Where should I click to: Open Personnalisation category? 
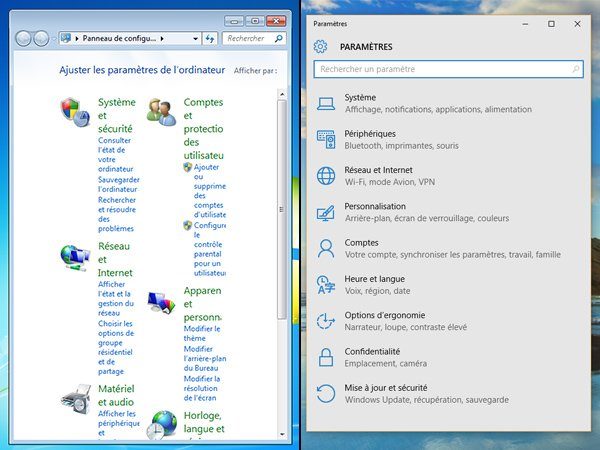tap(448, 212)
